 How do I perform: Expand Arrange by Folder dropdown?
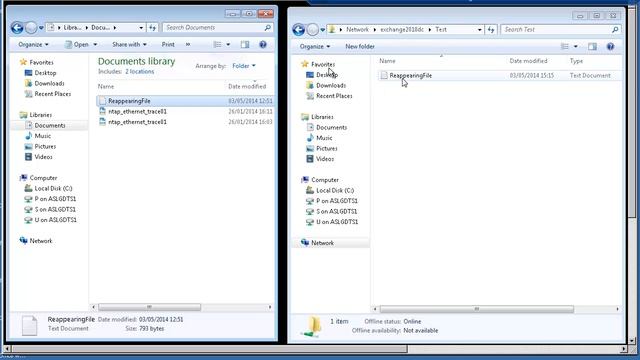coord(244,66)
